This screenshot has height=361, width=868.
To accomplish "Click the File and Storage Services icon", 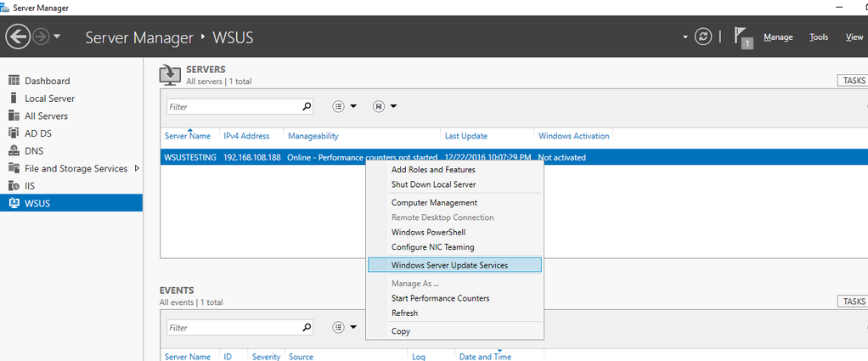I will (14, 168).
